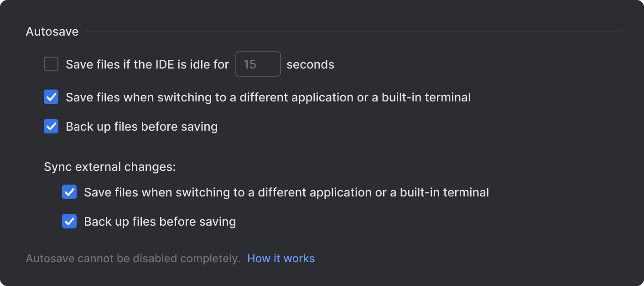Disable backup before saving under Sync external changes
The image size is (644, 286).
(69, 221)
